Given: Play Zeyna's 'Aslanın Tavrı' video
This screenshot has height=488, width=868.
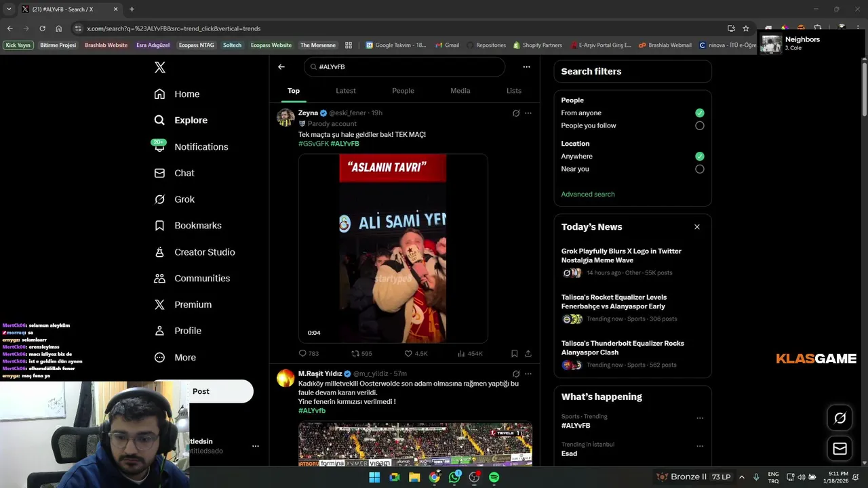Looking at the screenshot, I should tap(393, 249).
